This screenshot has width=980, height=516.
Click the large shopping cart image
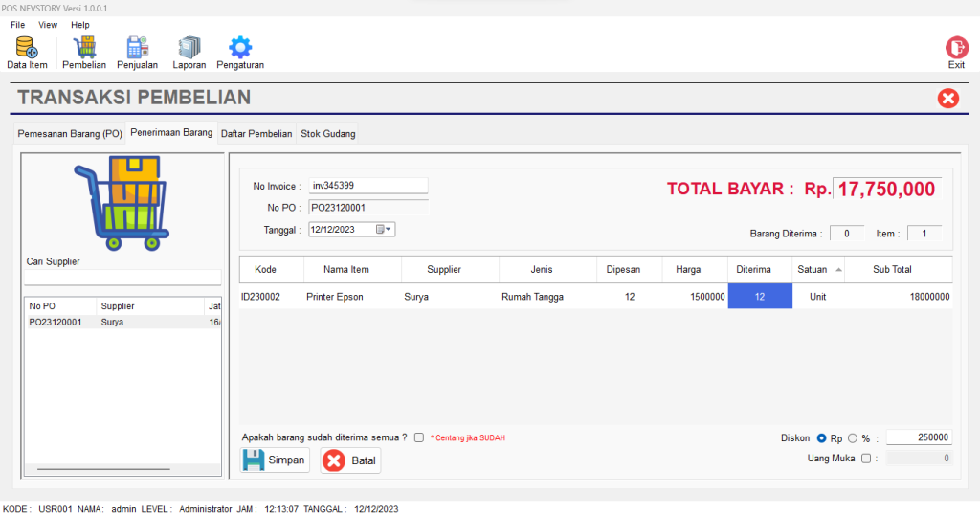tap(121, 203)
